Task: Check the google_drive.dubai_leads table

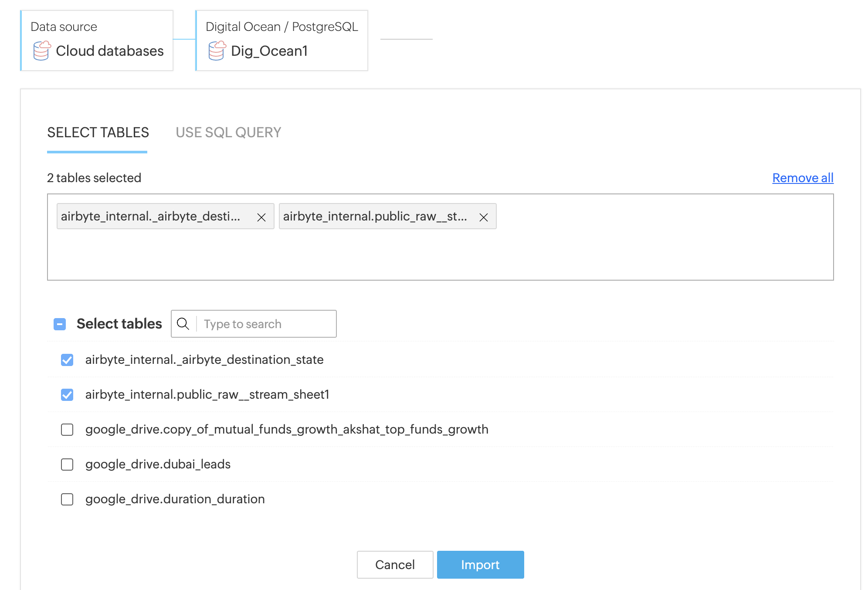Action: (67, 465)
